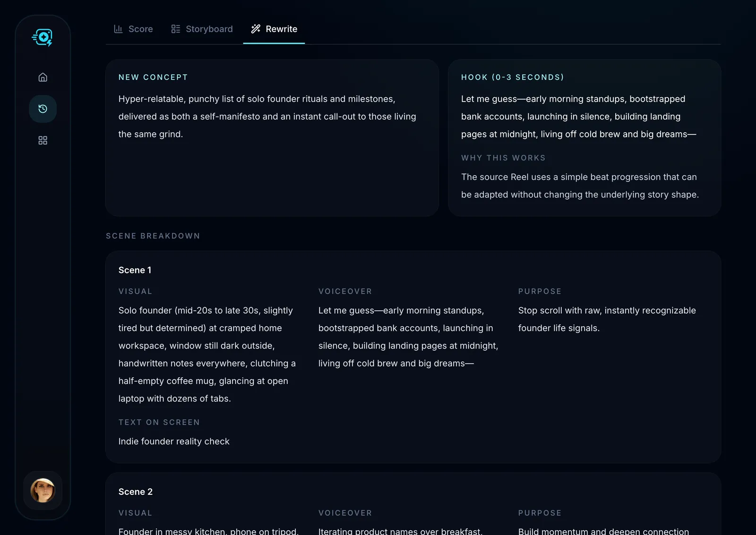Click the Scene 1 visual description

(x=207, y=354)
